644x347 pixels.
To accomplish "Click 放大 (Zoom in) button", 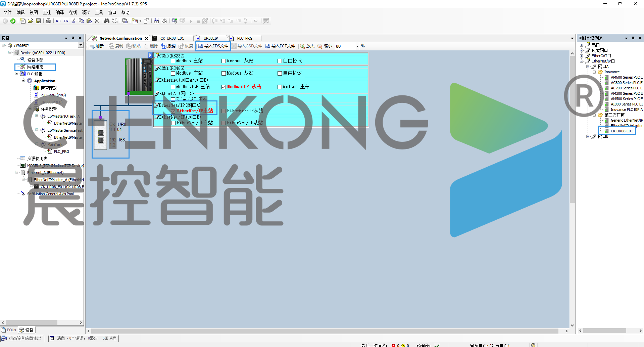I will point(307,46).
